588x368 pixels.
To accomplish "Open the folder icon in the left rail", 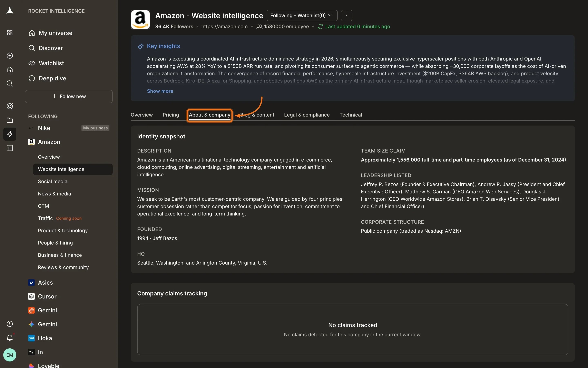I will click(10, 120).
